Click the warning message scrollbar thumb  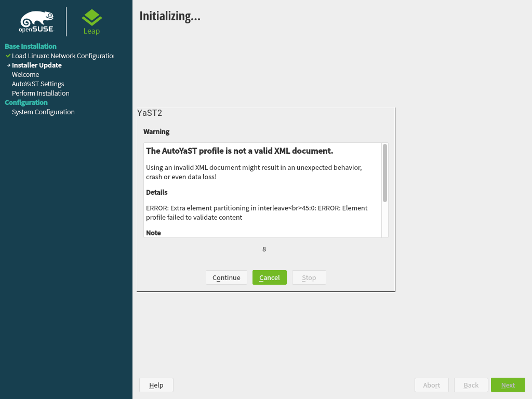pos(385,173)
